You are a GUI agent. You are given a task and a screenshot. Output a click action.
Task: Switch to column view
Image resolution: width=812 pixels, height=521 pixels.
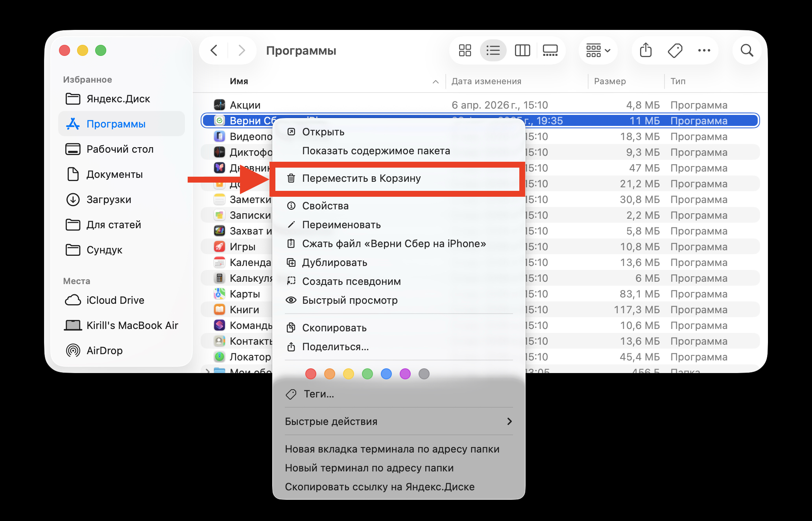coord(522,50)
